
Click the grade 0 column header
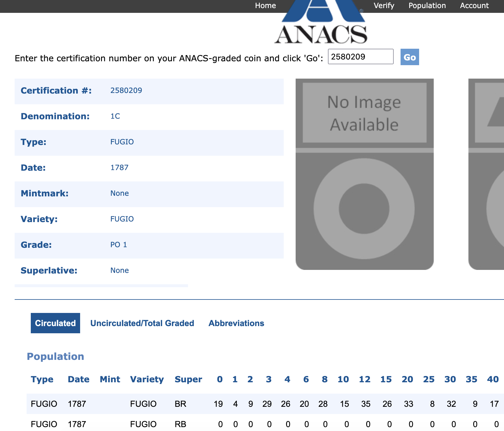[x=220, y=379]
